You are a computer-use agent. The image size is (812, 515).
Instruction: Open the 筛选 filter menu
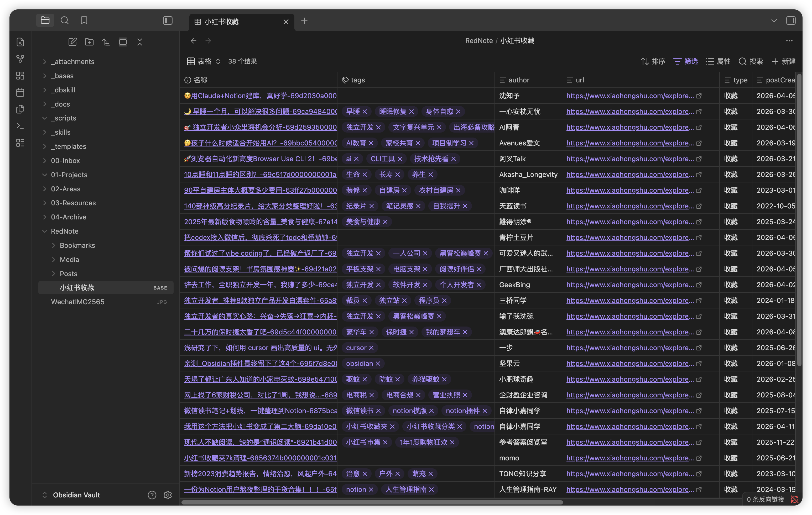tap(685, 61)
